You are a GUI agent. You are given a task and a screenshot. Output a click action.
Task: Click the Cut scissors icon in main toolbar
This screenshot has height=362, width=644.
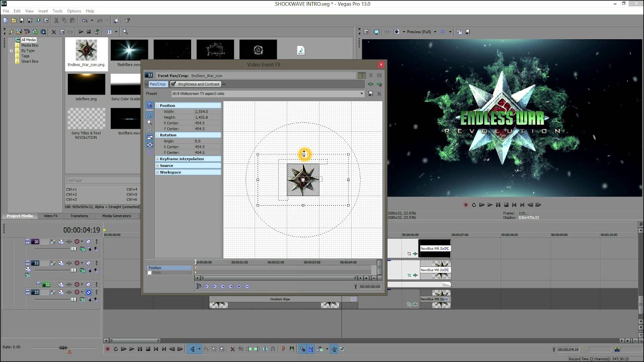coord(56,20)
